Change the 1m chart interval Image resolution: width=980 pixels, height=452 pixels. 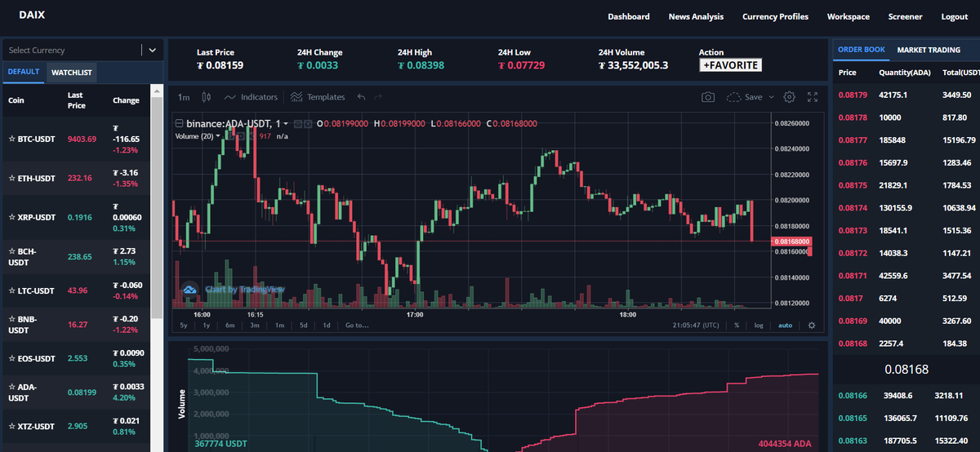tap(184, 97)
